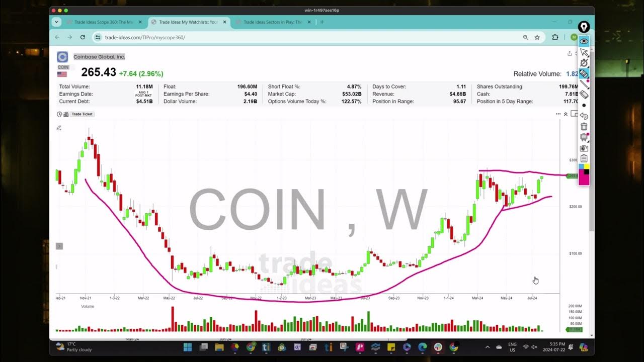Image resolution: width=644 pixels, height=362 pixels.
Task: Click the COIN ticker label
Action: pos(63,67)
